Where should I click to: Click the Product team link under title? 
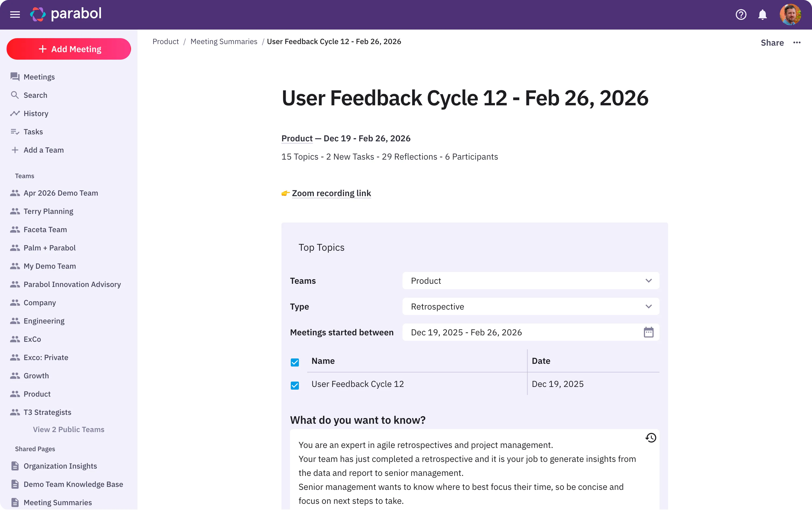pos(297,138)
